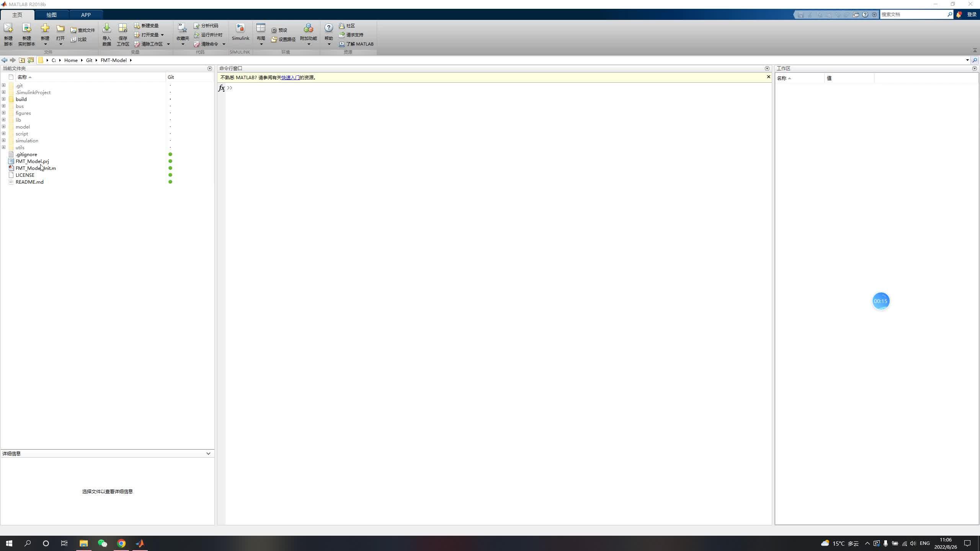Screen dimensions: 980x551
Task: Click the Compare (比较) files icon
Action: tap(73, 39)
